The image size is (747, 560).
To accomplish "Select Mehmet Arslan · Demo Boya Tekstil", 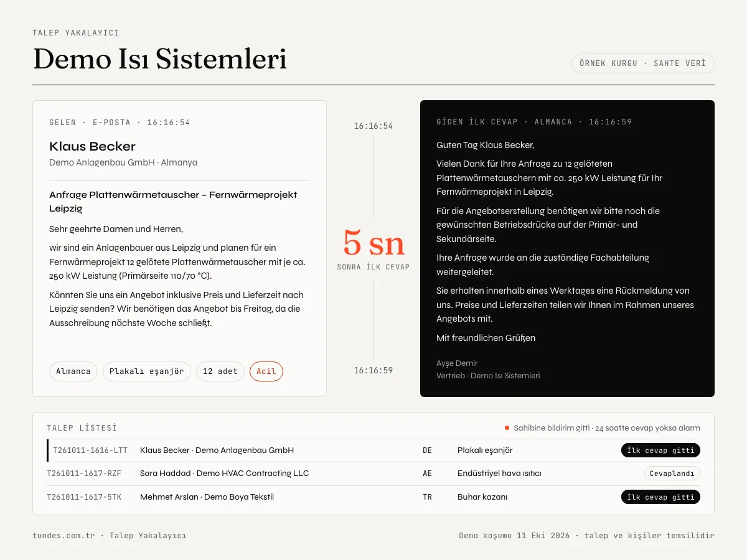I will point(207,497).
